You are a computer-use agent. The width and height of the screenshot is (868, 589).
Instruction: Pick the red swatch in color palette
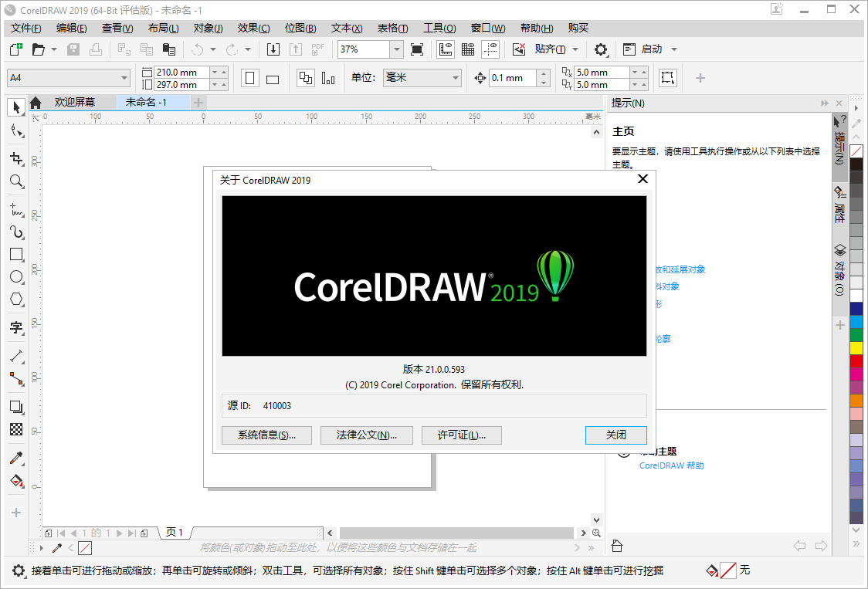click(856, 361)
